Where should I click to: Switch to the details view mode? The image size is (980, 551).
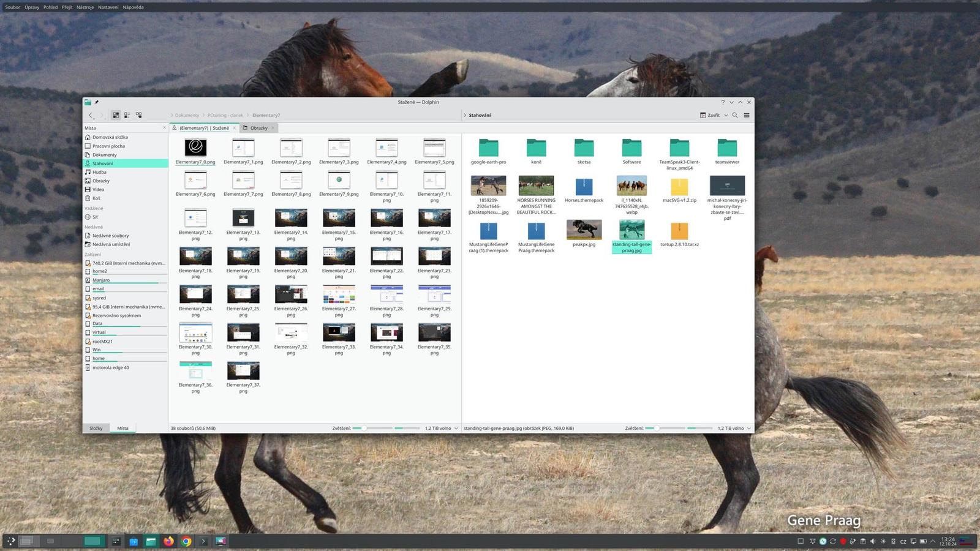click(x=127, y=115)
